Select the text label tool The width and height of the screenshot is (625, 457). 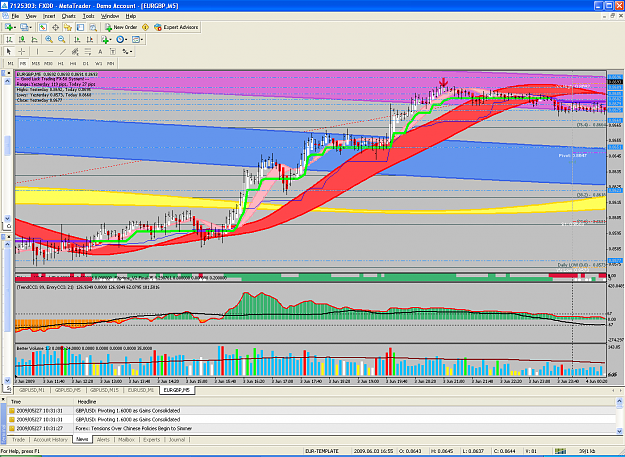113,51
